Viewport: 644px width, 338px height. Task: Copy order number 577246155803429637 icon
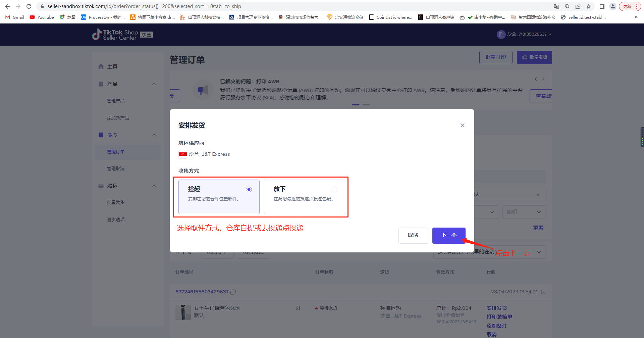233,292
